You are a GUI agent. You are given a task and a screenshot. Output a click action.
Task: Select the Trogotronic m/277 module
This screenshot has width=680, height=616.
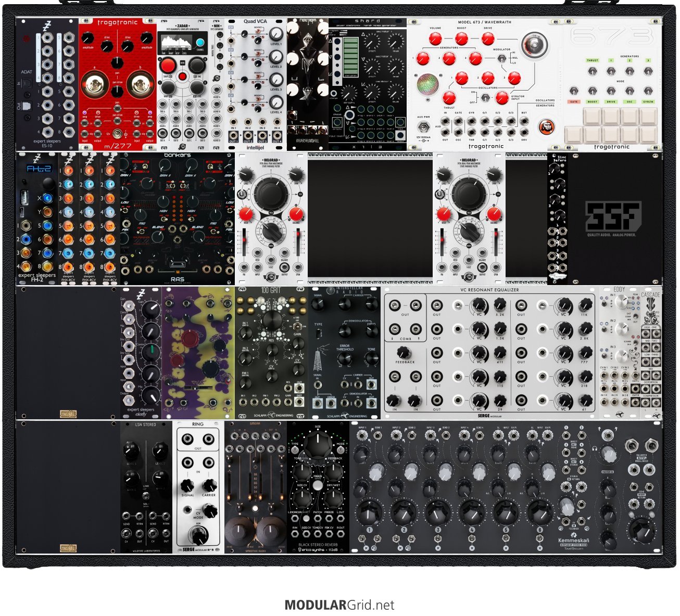118,84
